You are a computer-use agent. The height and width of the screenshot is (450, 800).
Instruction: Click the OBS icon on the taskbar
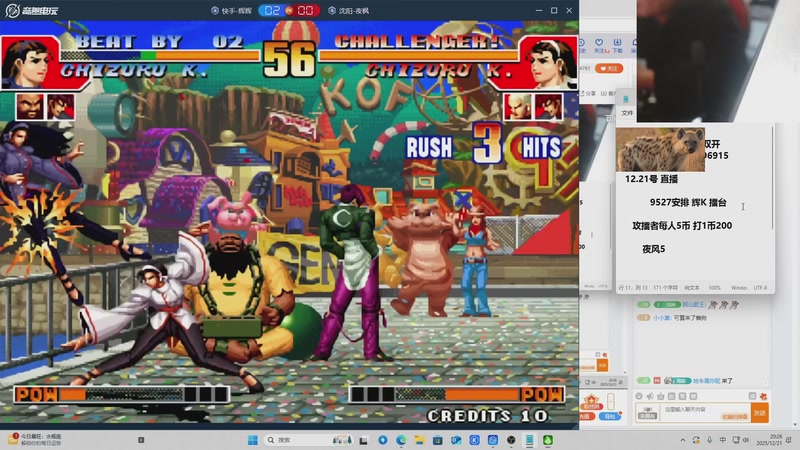[511, 440]
